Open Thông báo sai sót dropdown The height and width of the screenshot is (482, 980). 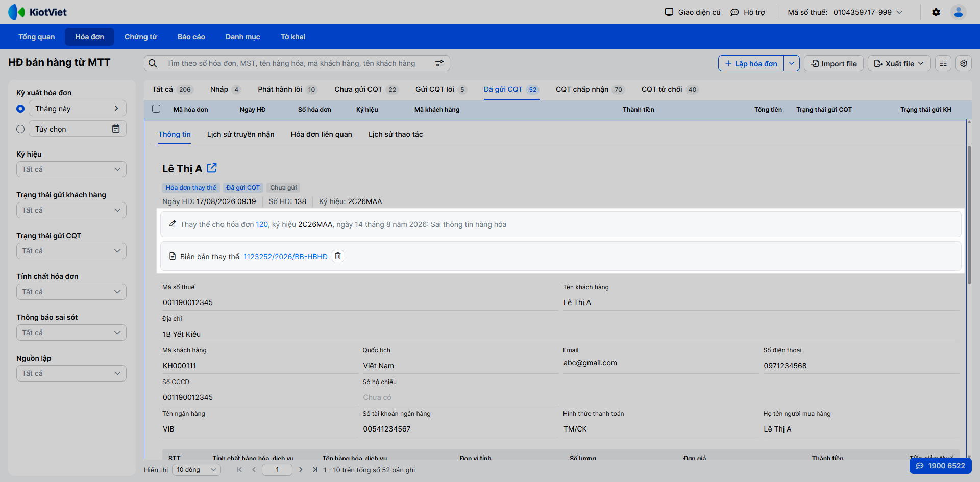(x=71, y=333)
